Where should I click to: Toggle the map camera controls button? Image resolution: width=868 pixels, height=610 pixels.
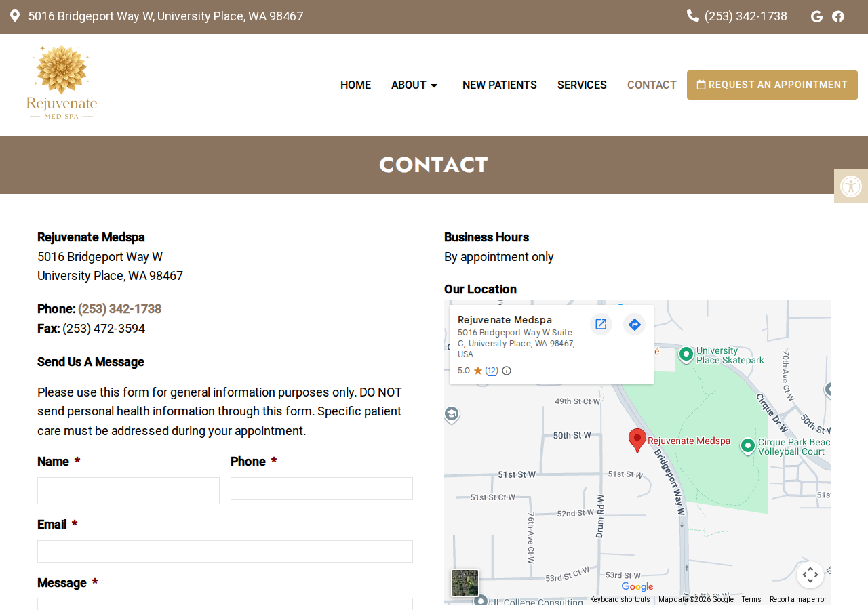(x=810, y=575)
